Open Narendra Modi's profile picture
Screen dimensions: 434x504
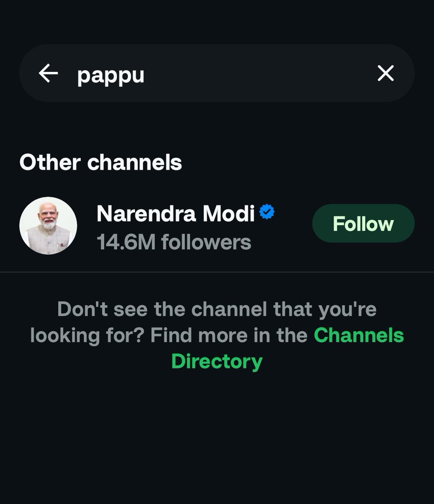[x=48, y=226]
